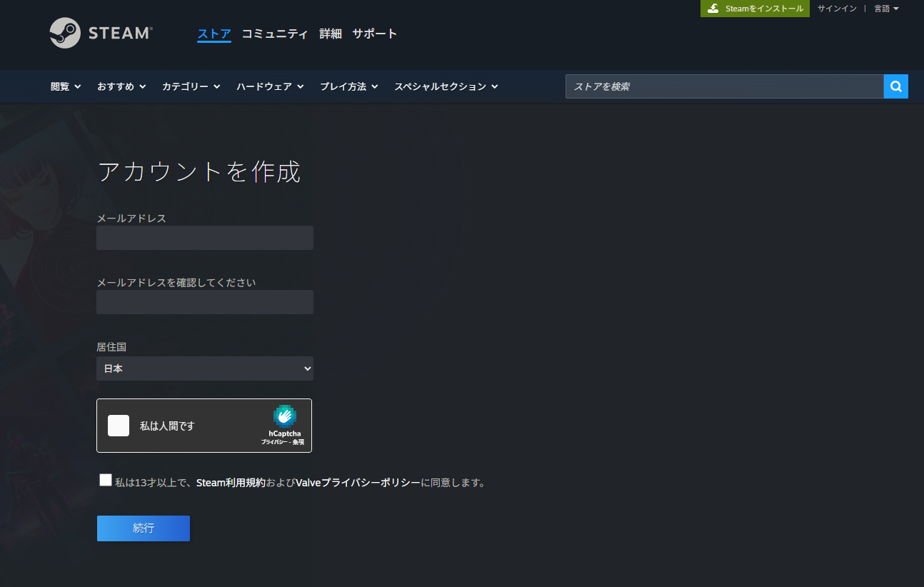Open the 居住国 country dropdown
924x587 pixels.
(205, 368)
